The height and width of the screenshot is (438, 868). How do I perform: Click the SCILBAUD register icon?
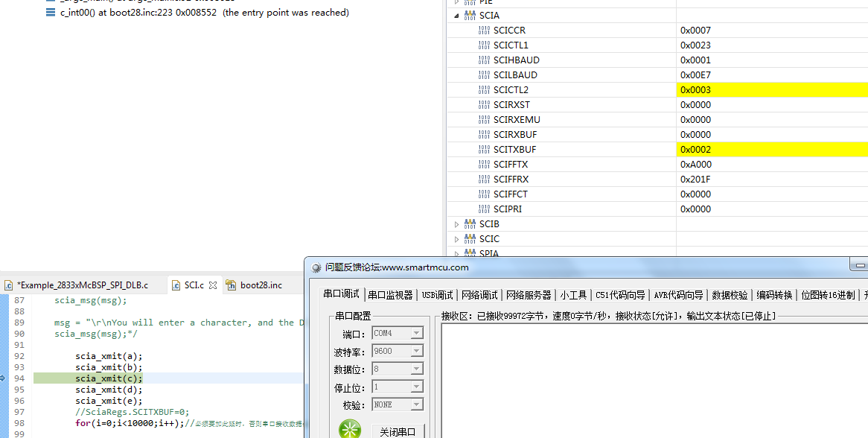click(x=484, y=75)
